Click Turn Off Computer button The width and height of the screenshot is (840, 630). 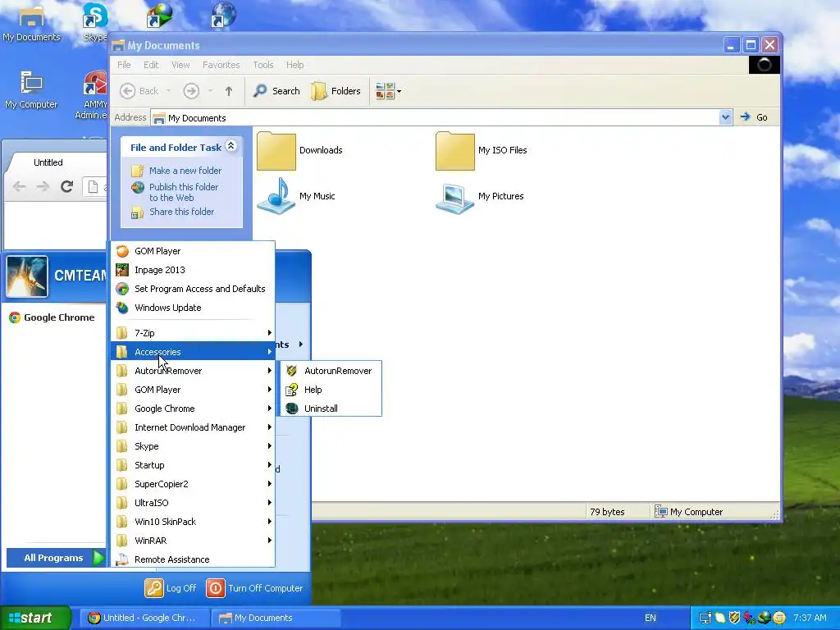point(254,588)
